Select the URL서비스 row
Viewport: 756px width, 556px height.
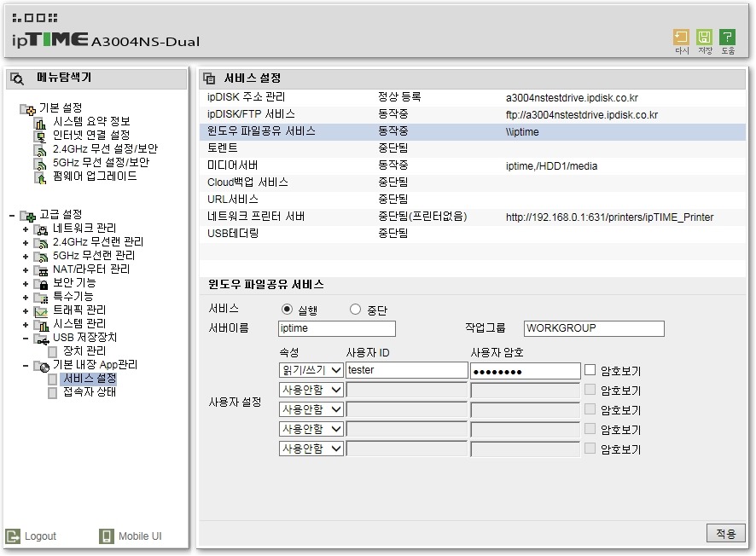tap(473, 200)
